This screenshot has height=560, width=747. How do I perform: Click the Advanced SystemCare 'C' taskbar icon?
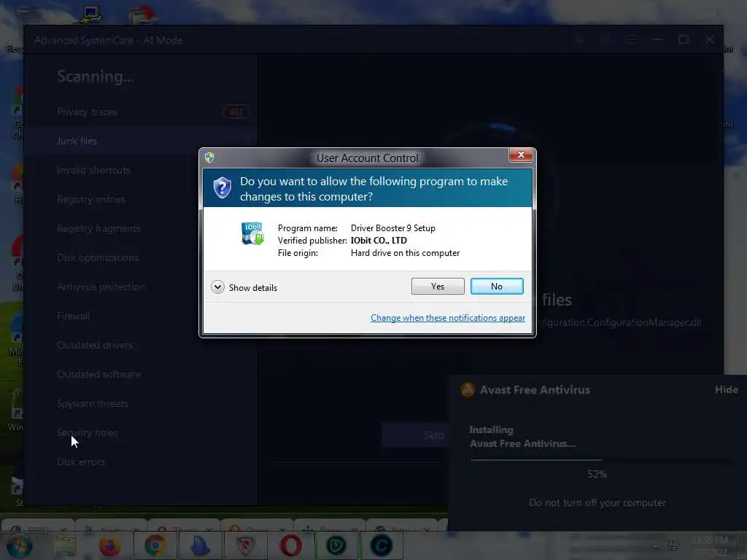(381, 546)
